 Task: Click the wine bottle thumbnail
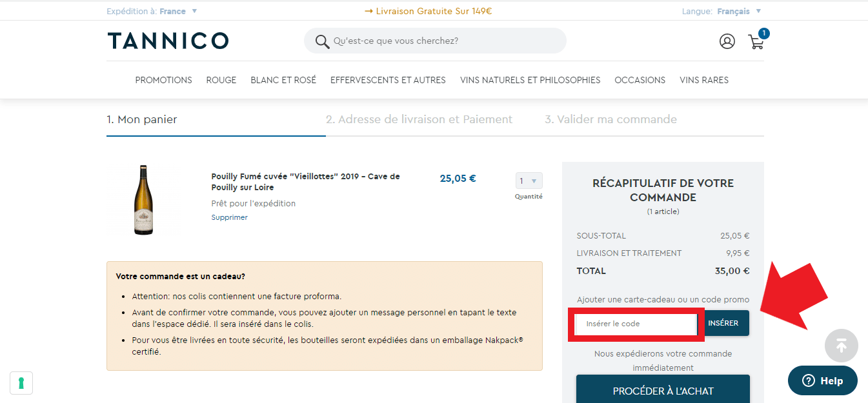[x=144, y=200]
